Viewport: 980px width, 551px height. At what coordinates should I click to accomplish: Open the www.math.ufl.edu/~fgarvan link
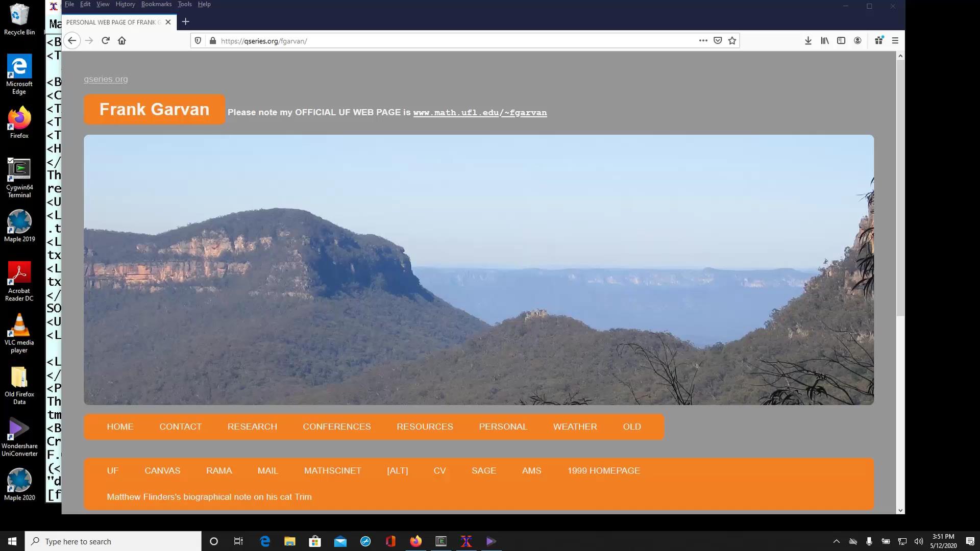click(x=480, y=112)
